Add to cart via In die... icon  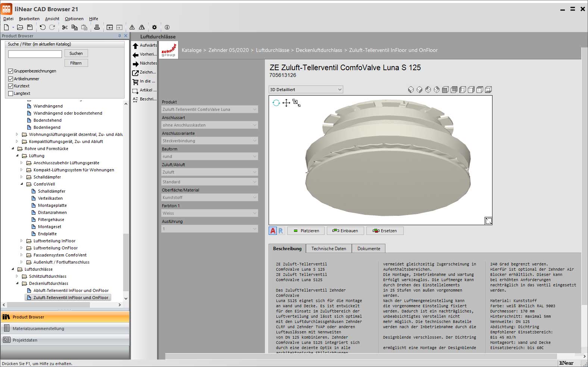[x=135, y=81]
